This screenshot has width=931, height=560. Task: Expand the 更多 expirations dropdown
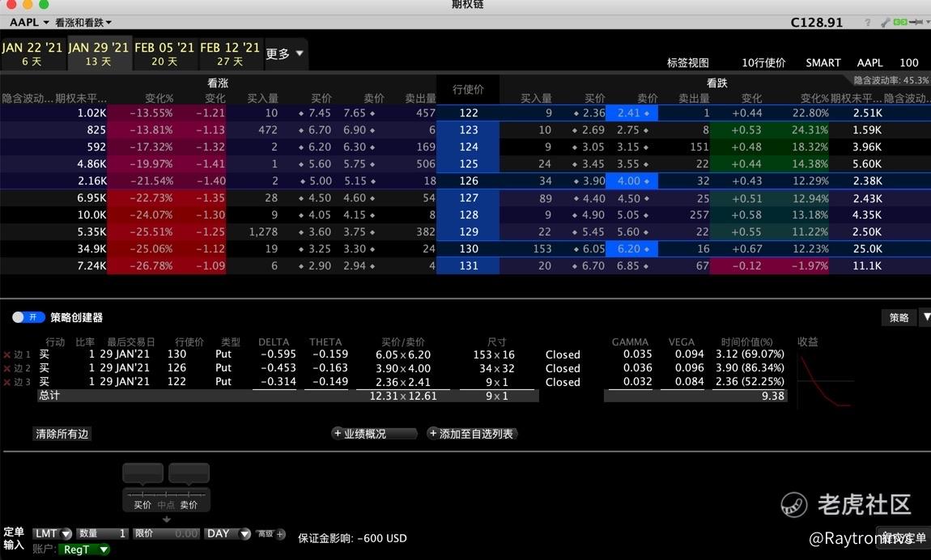pos(284,54)
